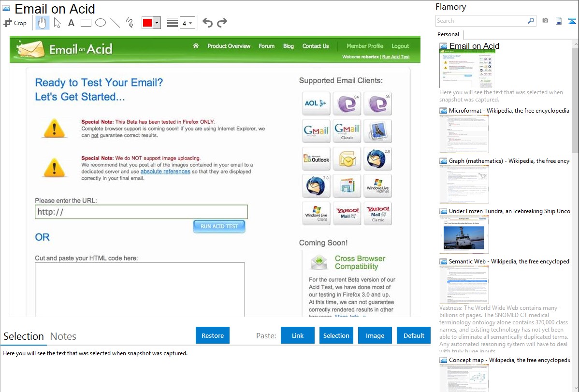
Task: Switch to the Selection tab
Action: [24, 336]
